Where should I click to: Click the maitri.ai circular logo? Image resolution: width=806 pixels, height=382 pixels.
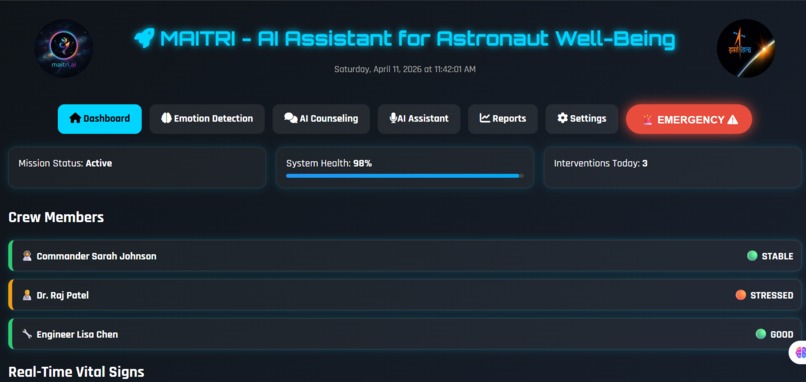pyautogui.click(x=64, y=48)
